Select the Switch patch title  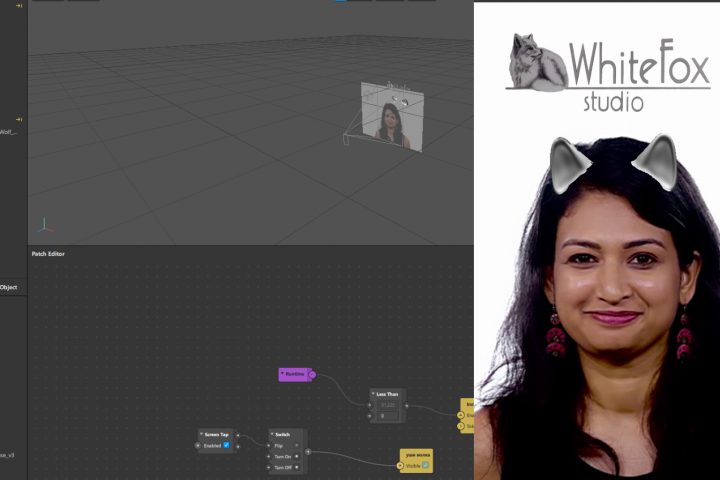point(282,435)
